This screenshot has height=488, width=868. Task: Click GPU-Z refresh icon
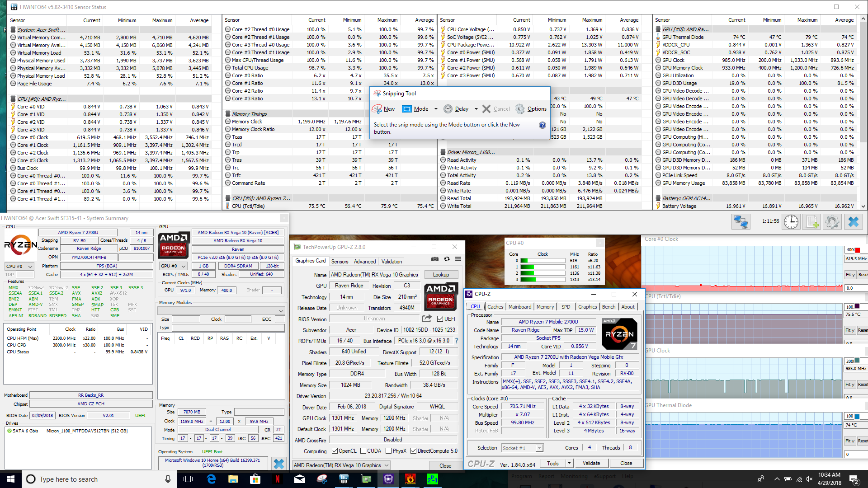[447, 259]
